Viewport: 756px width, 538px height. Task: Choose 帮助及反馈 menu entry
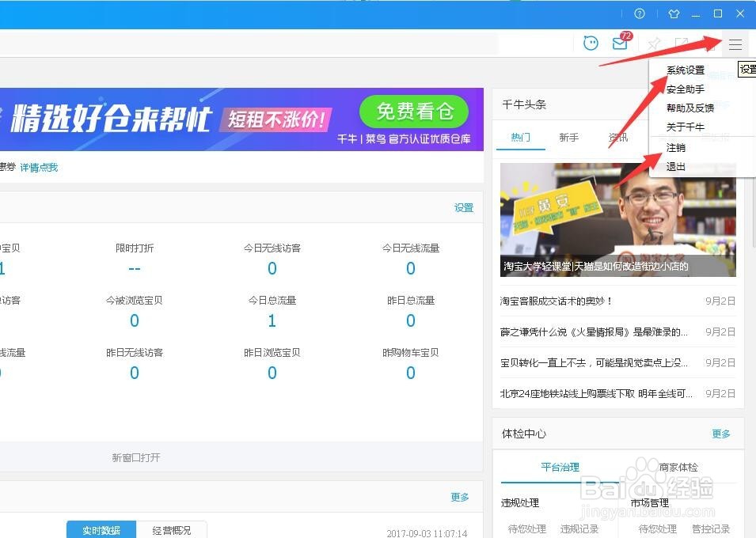click(690, 108)
